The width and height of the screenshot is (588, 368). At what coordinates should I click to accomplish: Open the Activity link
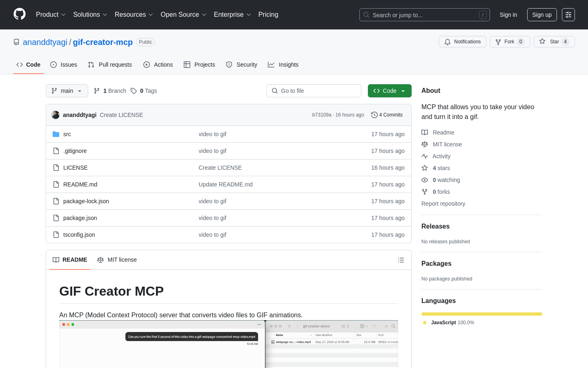pyautogui.click(x=436, y=156)
